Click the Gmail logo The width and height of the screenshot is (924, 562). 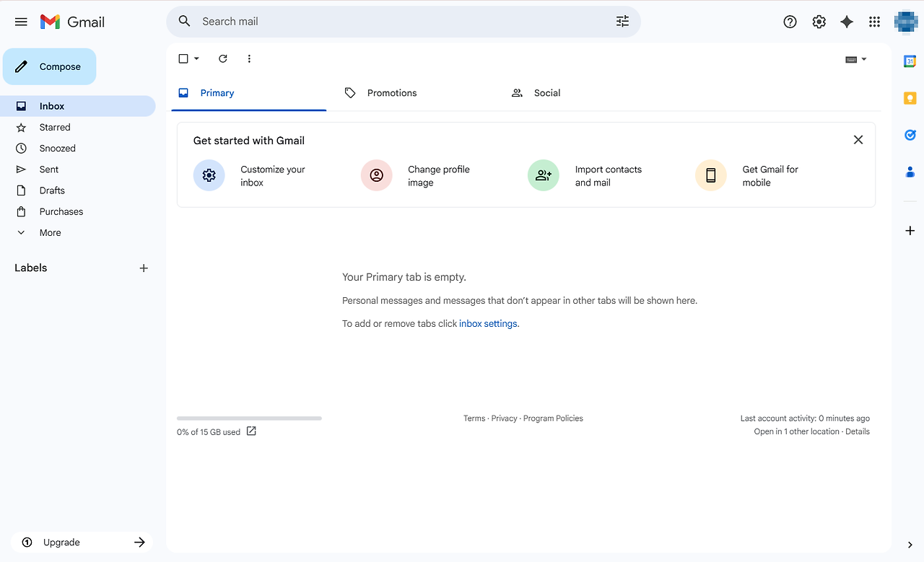pos(72,22)
